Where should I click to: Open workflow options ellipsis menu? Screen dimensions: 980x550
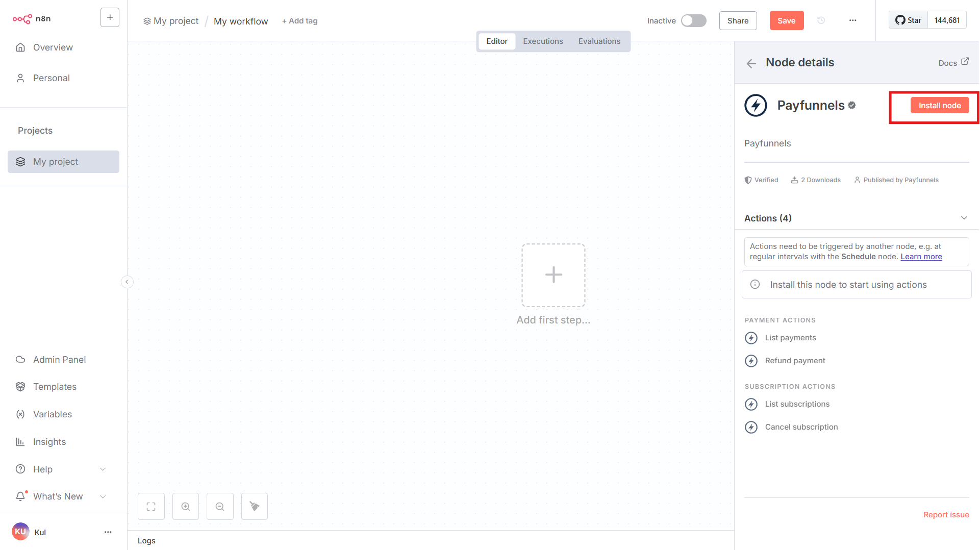point(852,20)
